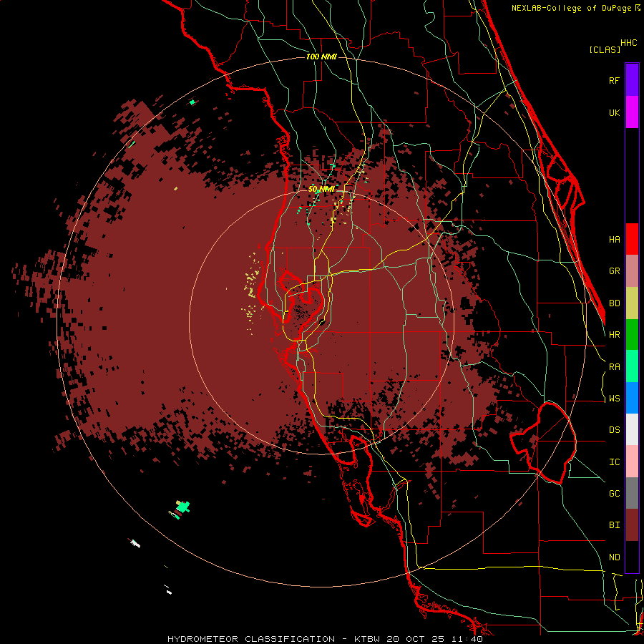The image size is (644, 644).
Task: Click the "RA" legend label
Action: 615,367
